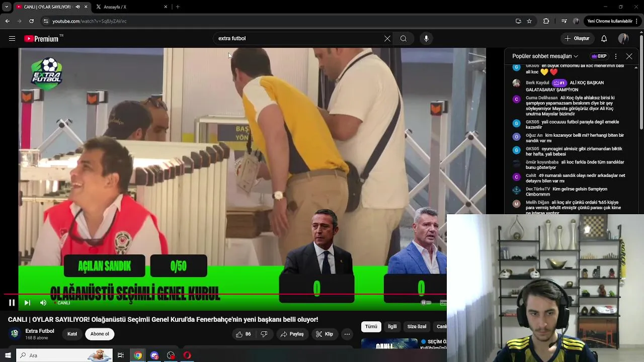Viewport: 644px width, 362px height.
Task: Open more actions three-dot menu below video
Action: 347,334
